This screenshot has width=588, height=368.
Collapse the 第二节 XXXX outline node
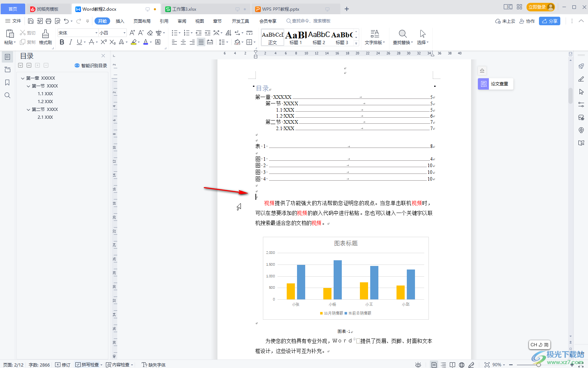pyautogui.click(x=28, y=110)
